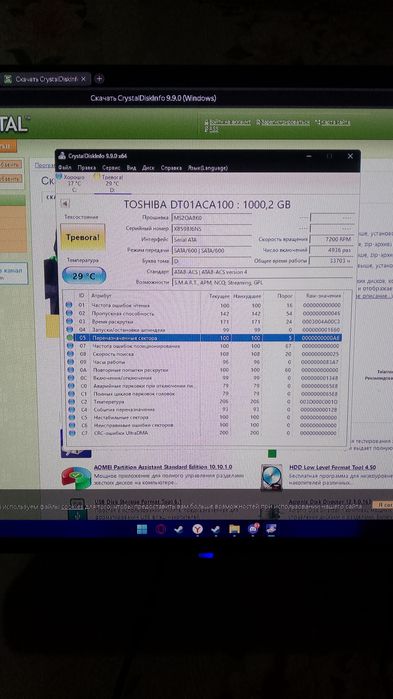Click status icon for attribute 03 row

tap(69, 321)
